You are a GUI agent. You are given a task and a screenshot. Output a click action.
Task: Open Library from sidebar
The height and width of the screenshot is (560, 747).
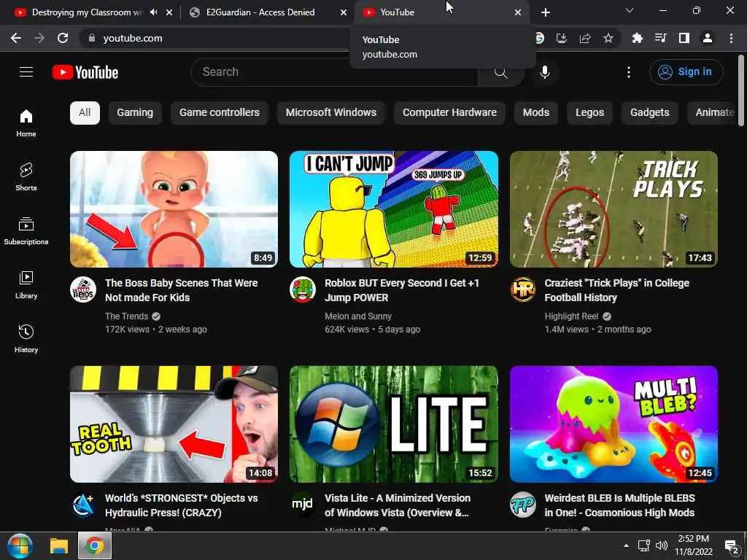click(26, 284)
